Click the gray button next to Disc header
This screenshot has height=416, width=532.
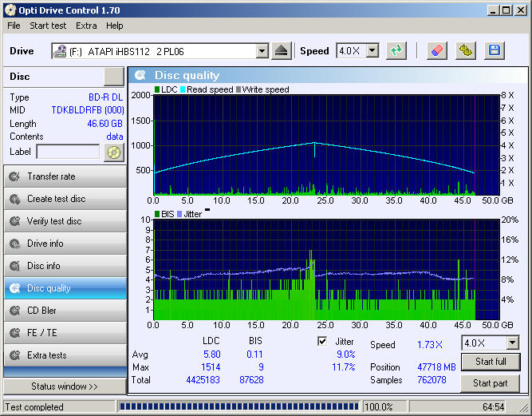(114, 77)
